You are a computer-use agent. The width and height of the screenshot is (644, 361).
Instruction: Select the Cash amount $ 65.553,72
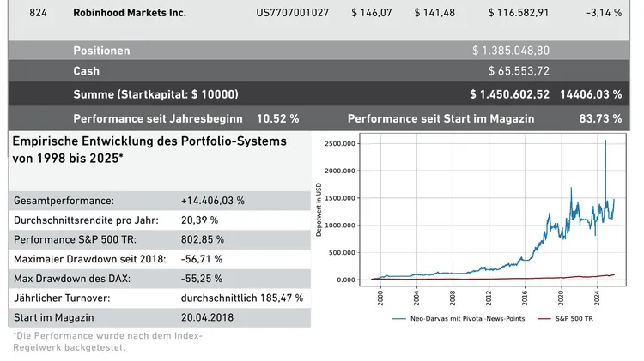pos(519,71)
